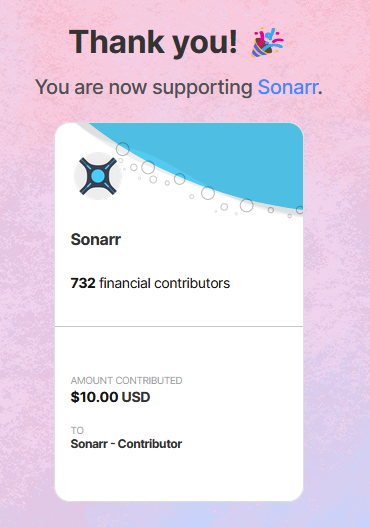Click the AMOUNT CONTRIBUTED label
The height and width of the screenshot is (527, 370).
[x=126, y=380]
